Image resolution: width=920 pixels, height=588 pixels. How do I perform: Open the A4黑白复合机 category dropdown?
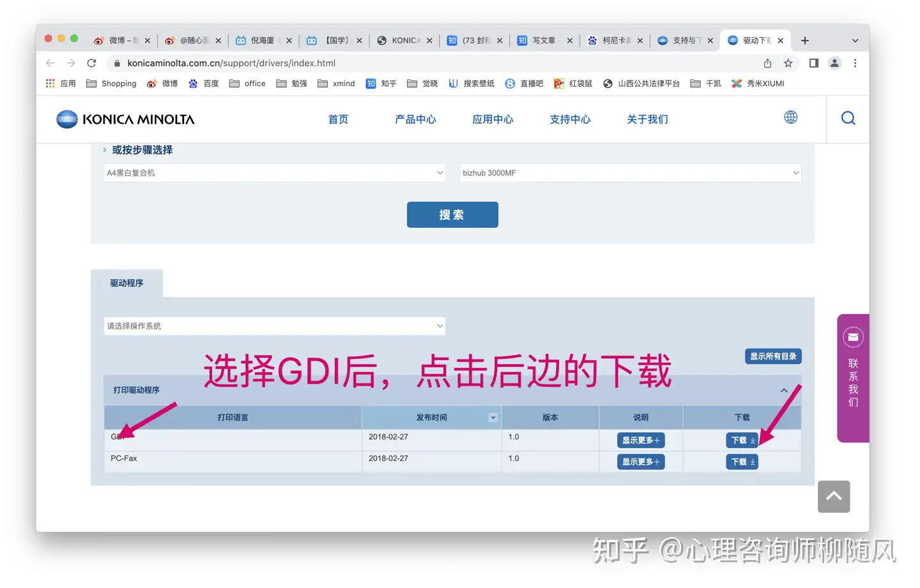click(x=275, y=173)
